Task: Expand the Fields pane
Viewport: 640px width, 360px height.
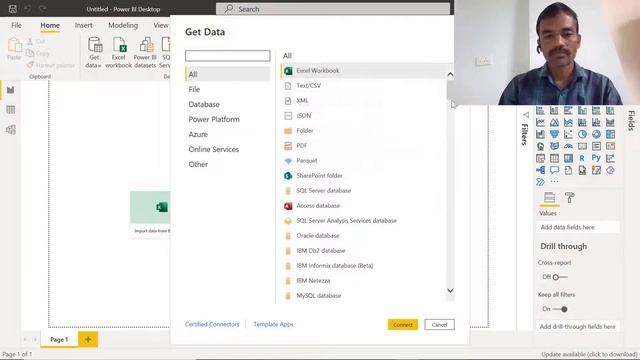Action: click(x=631, y=120)
